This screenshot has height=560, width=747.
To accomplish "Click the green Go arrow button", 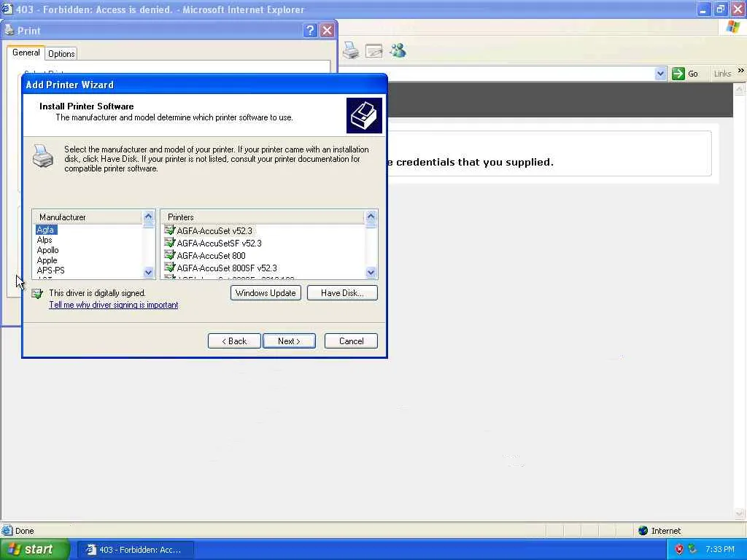I will pos(678,74).
